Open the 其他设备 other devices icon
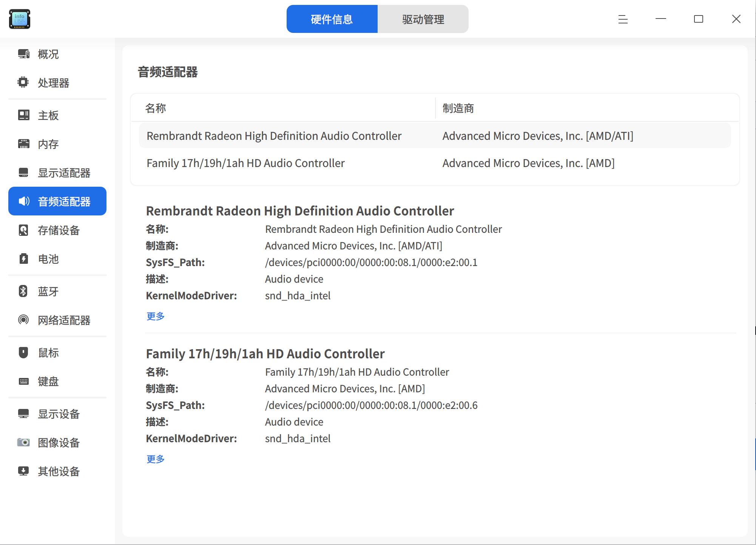Viewport: 756px width, 545px height. point(23,471)
